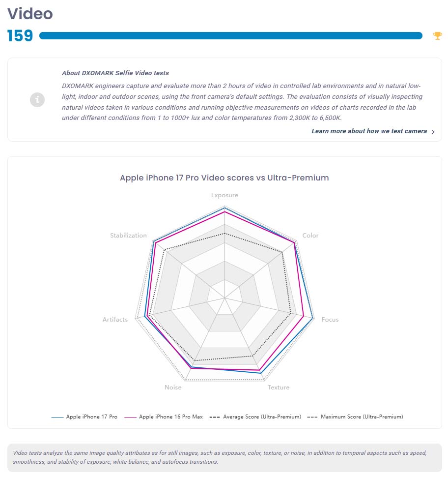Toggle the Apple iPhone 16 Pro Max legend

click(x=170, y=417)
